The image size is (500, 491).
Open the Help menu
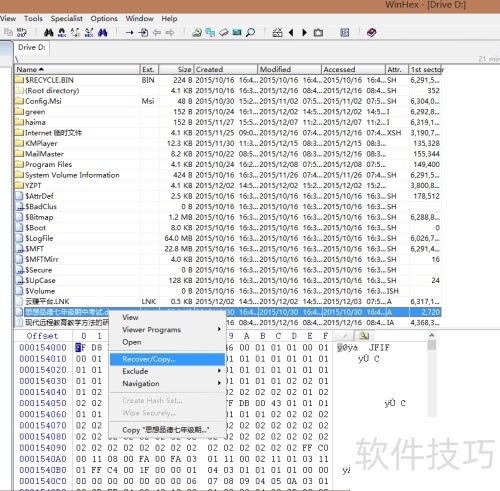click(169, 18)
